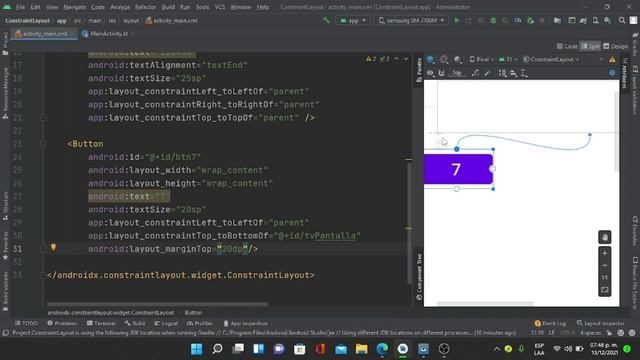This screenshot has height=360, width=640.
Task: Collapse the Button tag fold marker on line 23
Action: [43, 144]
